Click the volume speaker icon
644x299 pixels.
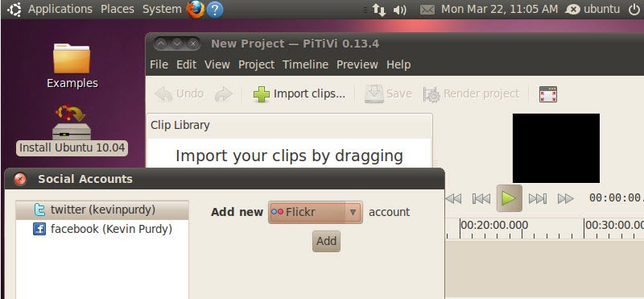(399, 10)
